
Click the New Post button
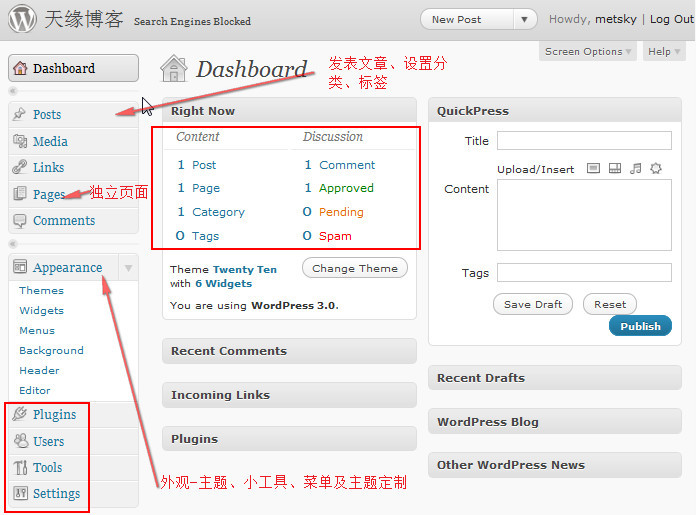[467, 20]
